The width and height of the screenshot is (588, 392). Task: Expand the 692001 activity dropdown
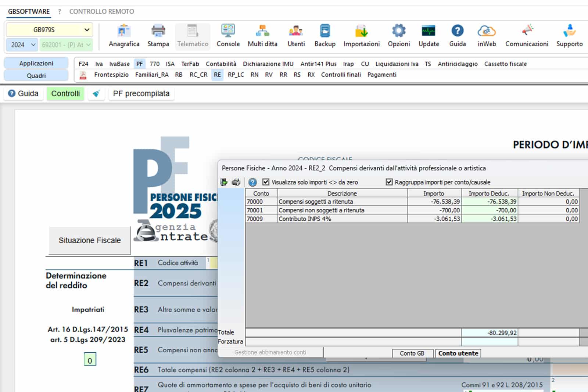pos(88,45)
